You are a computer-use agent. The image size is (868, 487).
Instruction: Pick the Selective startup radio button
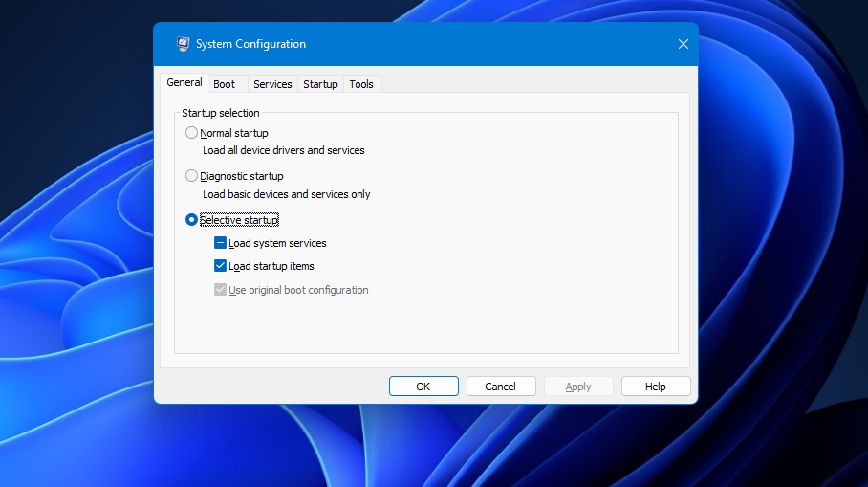(x=192, y=220)
